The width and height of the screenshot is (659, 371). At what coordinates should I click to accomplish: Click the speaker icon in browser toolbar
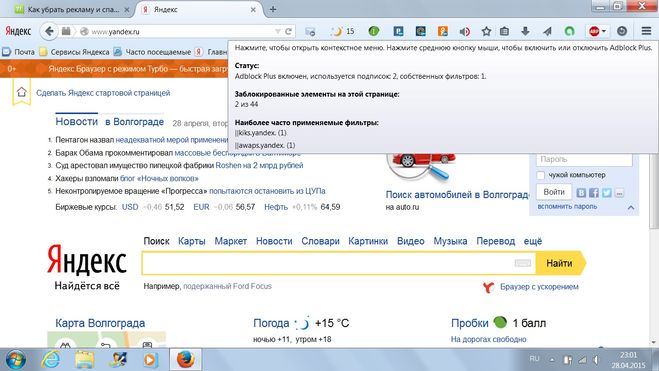[x=464, y=32]
